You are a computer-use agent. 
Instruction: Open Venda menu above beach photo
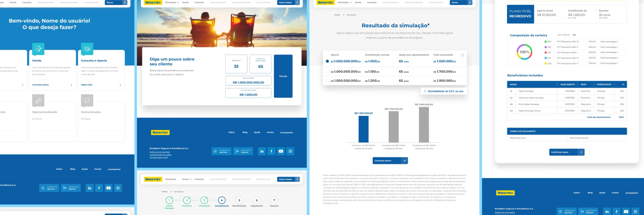coord(185,2)
